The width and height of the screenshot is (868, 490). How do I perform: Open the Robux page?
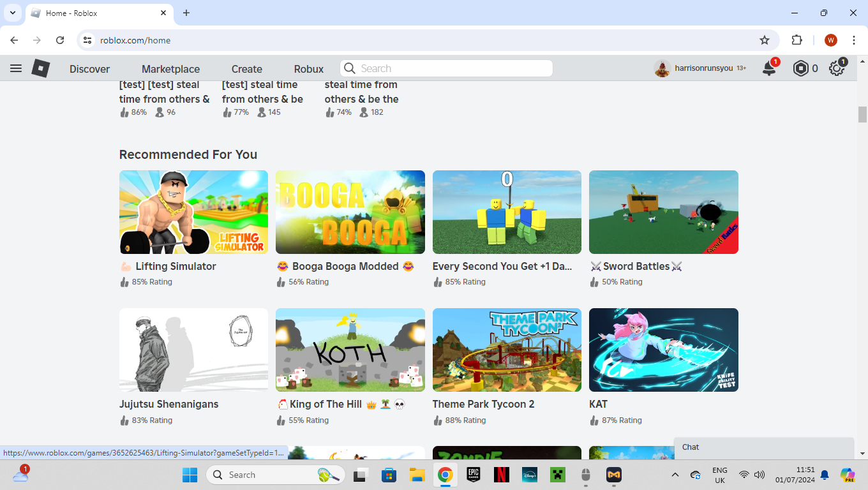click(x=309, y=69)
